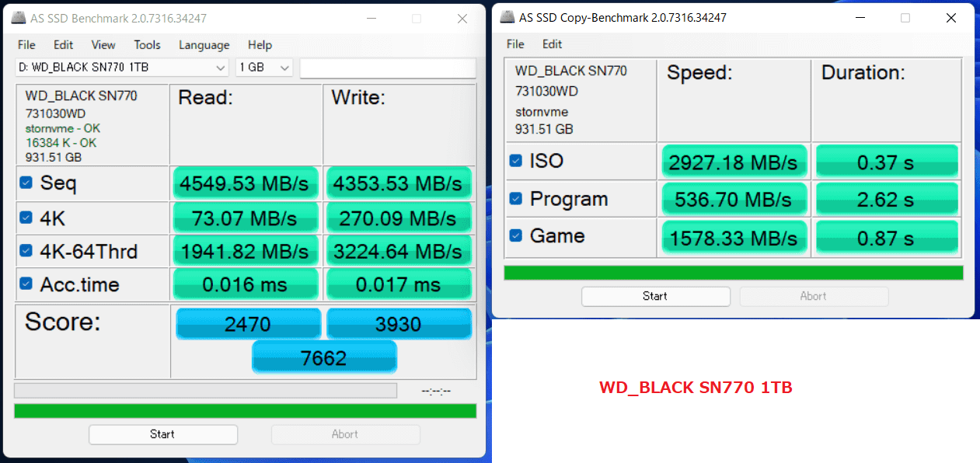Click the read score 2470
Image resolution: width=980 pixels, height=463 pixels.
click(x=248, y=323)
